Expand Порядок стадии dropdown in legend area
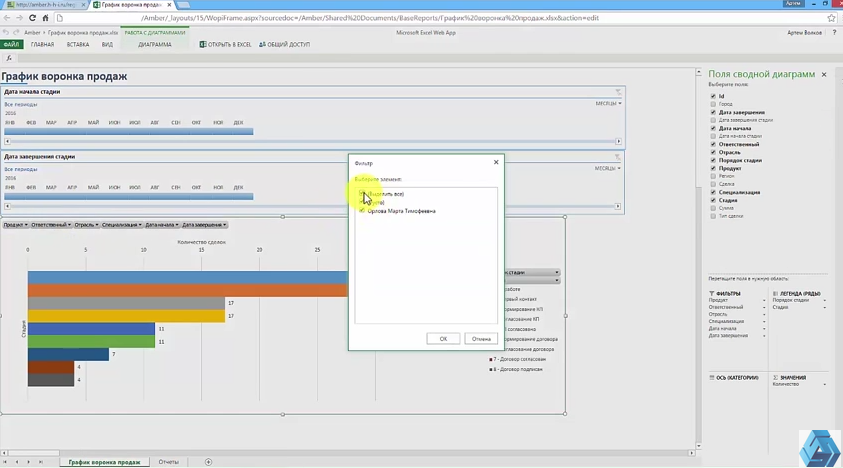Viewport: 843px width, 468px height. 825,301
